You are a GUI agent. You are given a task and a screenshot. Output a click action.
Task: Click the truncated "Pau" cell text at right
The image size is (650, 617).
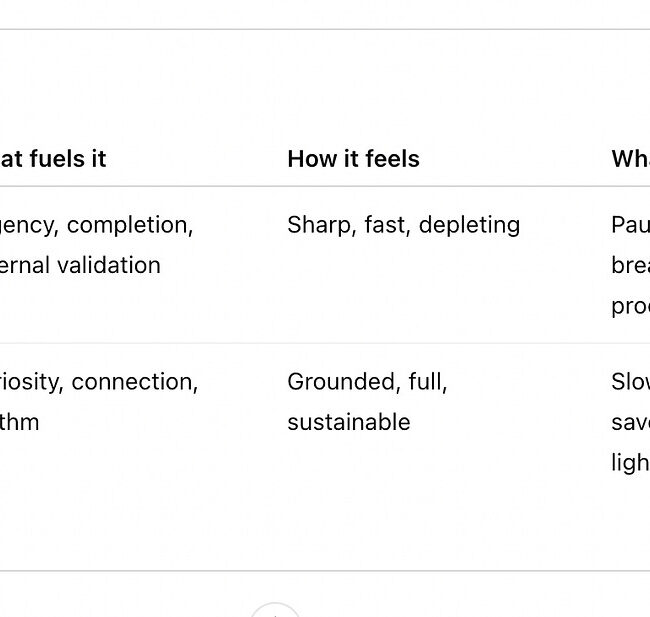630,225
